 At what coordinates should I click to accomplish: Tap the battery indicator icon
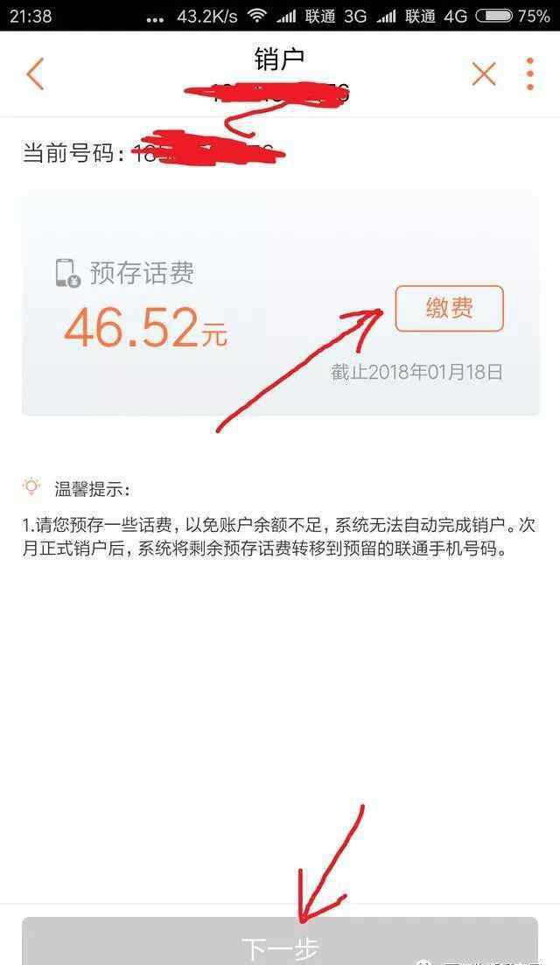tap(494, 16)
